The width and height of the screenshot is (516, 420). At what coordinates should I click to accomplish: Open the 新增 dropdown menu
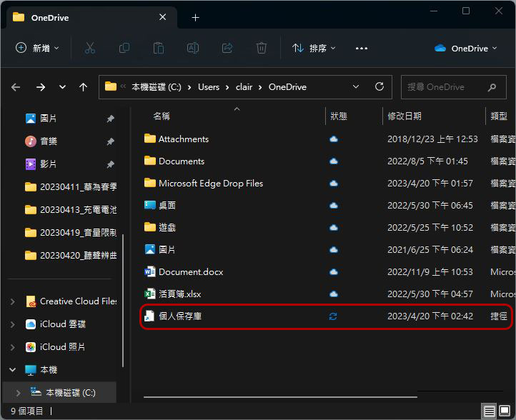38,48
